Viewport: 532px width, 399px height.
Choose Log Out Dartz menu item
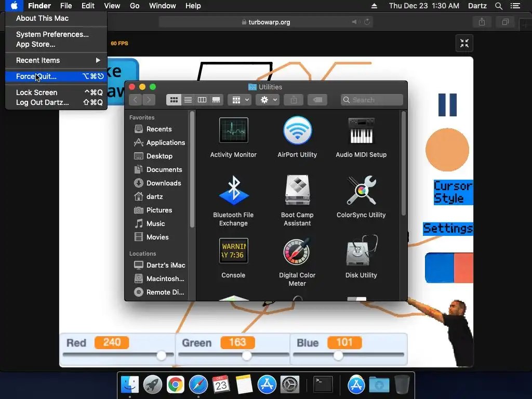coord(56,102)
